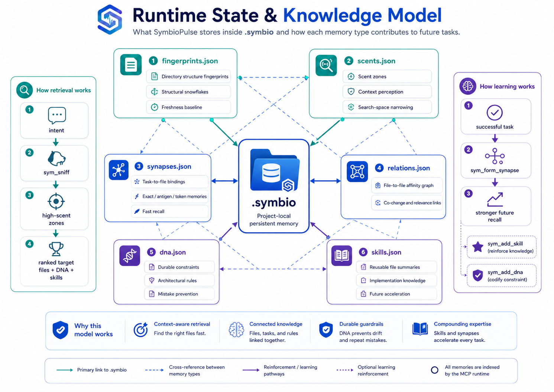Image resolution: width=554 pixels, height=392 pixels.
Task: Click the stronger future recall chart icon
Action: point(495,200)
